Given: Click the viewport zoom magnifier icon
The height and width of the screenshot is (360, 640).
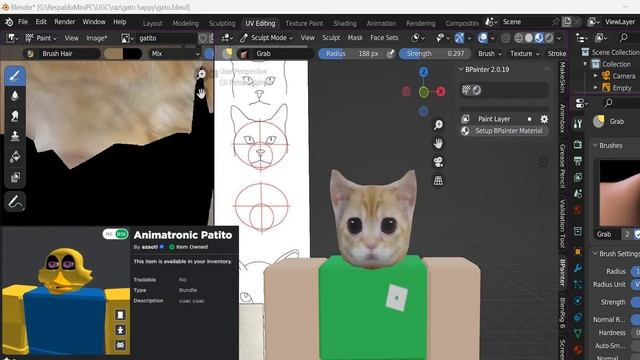Looking at the screenshot, I should coord(438,125).
